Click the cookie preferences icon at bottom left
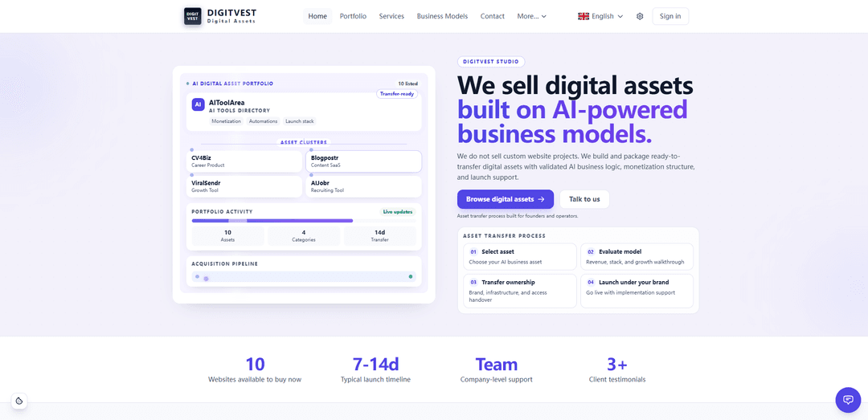The height and width of the screenshot is (420, 868). coord(19,401)
